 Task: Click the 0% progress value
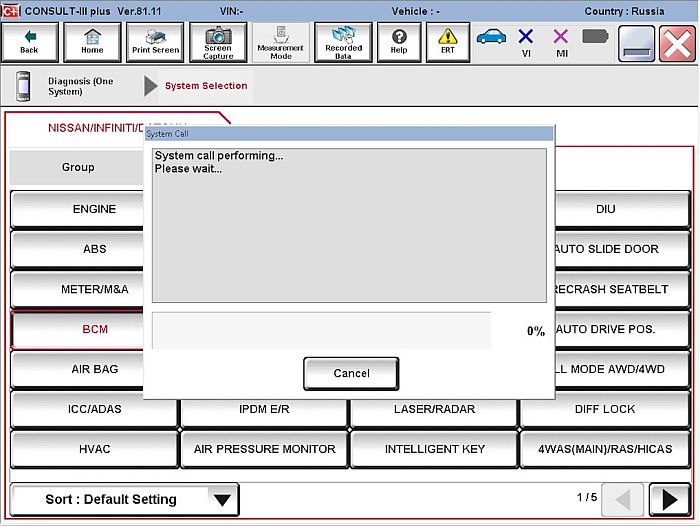[536, 331]
